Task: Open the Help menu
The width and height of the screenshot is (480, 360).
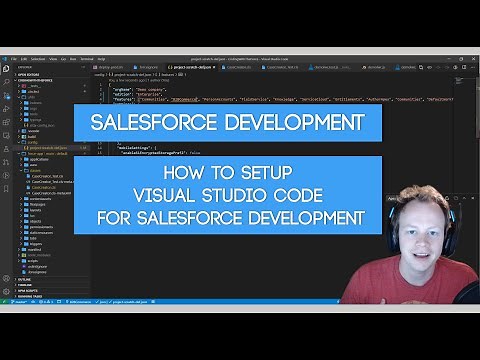Action: pyautogui.click(x=101, y=59)
